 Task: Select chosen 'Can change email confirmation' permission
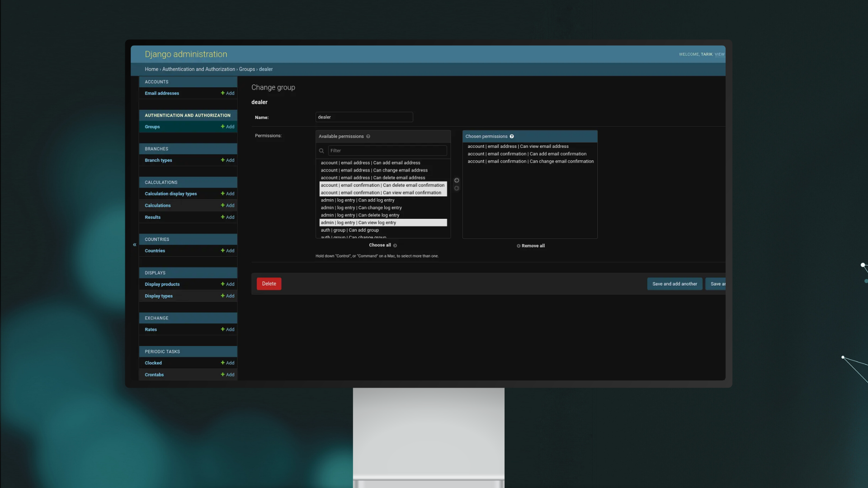click(x=530, y=161)
